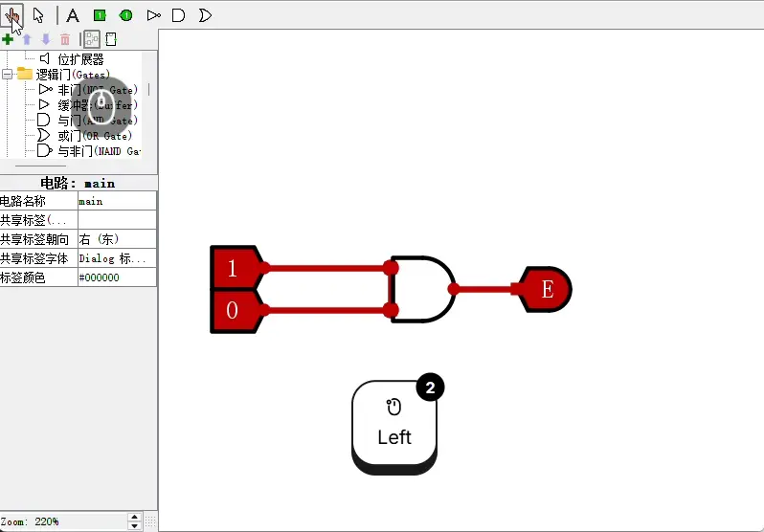Screen dimensions: 764x532
Task: Increase zoom with the up arrow
Action: click(x=134, y=517)
